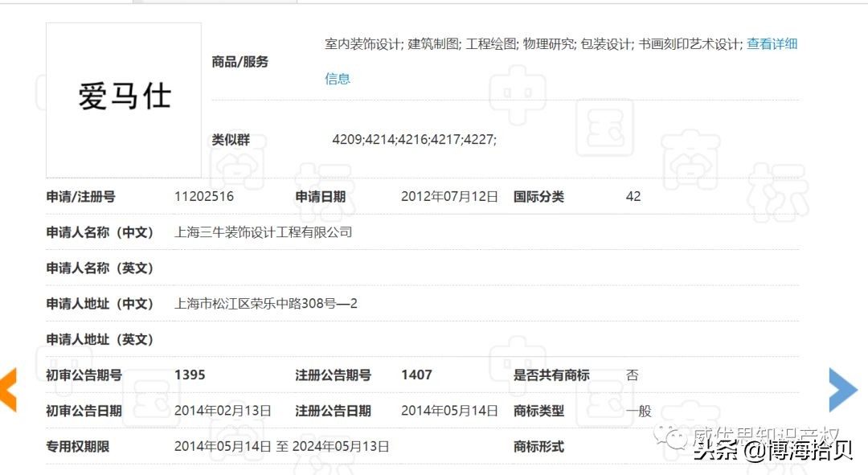
Task: Click the 初审公告日期 label
Action: tap(84, 411)
